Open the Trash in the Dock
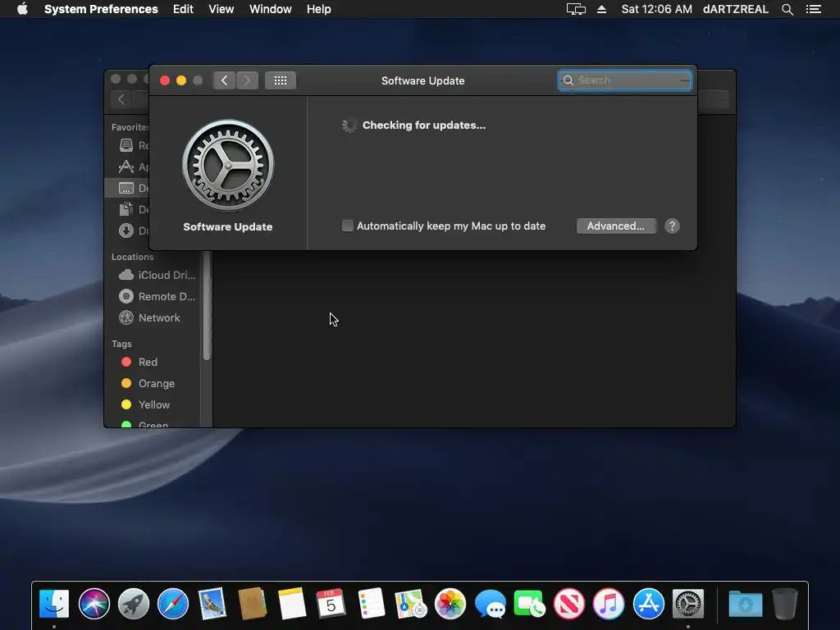The image size is (840, 630). pos(785,604)
